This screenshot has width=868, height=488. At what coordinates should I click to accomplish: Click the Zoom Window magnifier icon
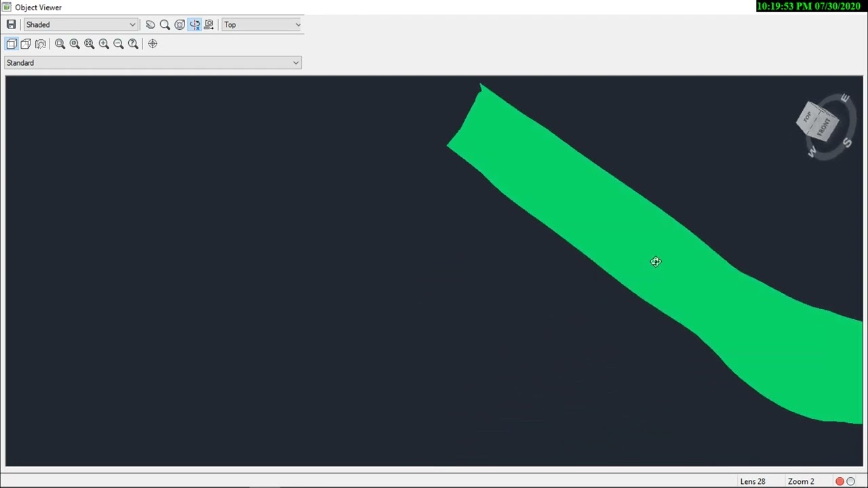coord(60,43)
